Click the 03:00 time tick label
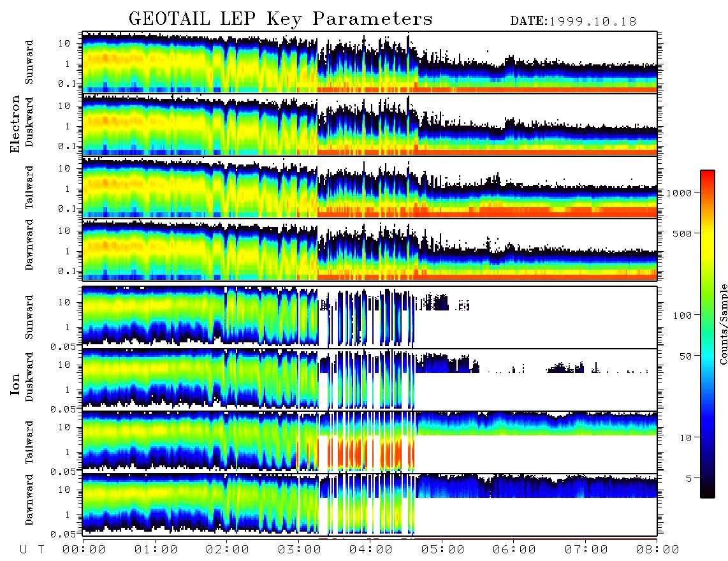The height and width of the screenshot is (561, 728). click(300, 550)
